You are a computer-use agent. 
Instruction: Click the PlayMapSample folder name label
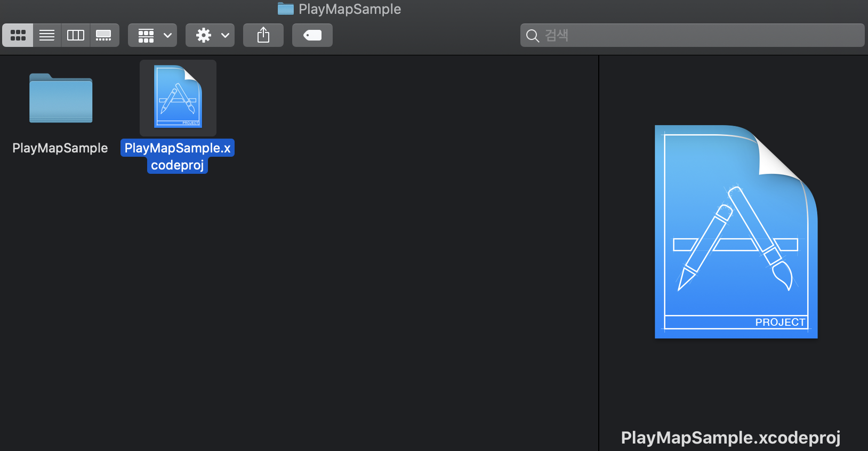tap(60, 148)
